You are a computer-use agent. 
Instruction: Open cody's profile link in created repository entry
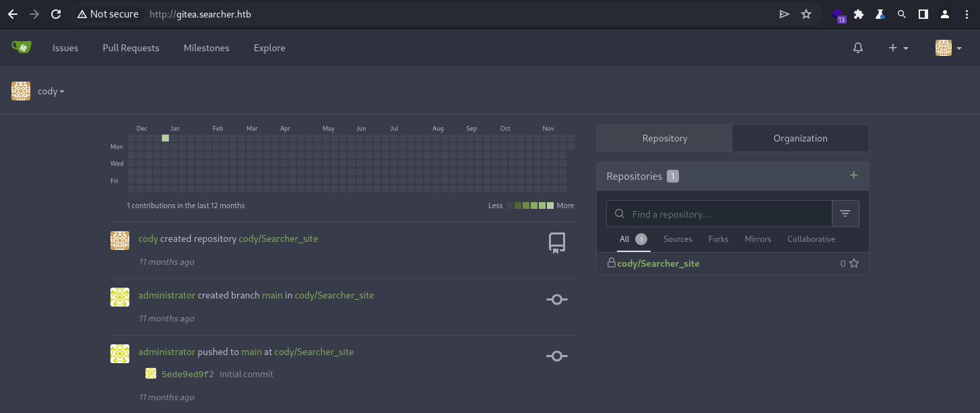[148, 239]
